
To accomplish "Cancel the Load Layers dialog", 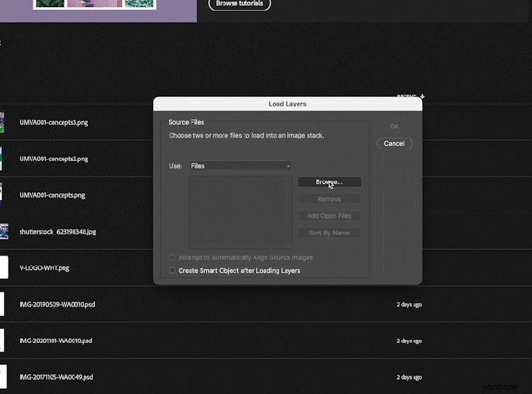I will click(394, 143).
